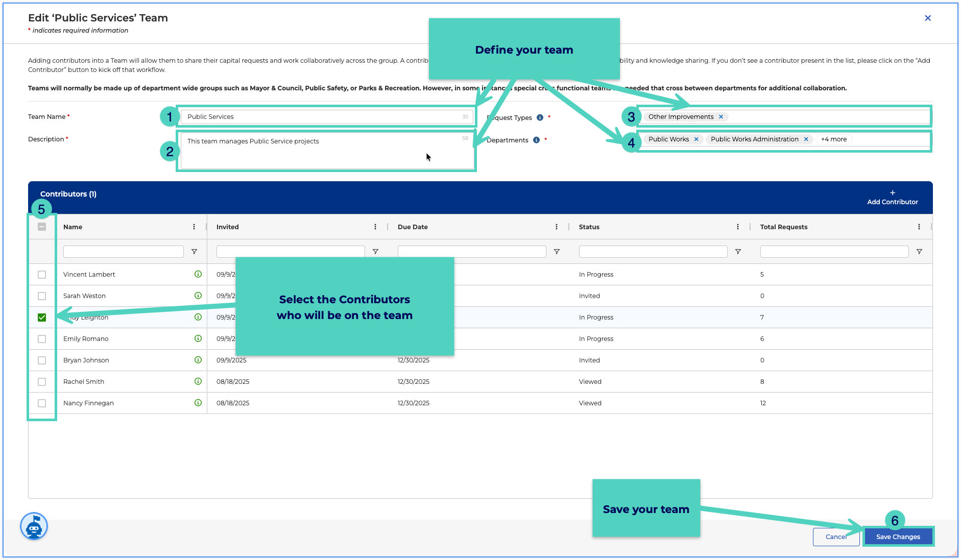
Task: Open info icon for Rachel Smith
Action: [198, 381]
